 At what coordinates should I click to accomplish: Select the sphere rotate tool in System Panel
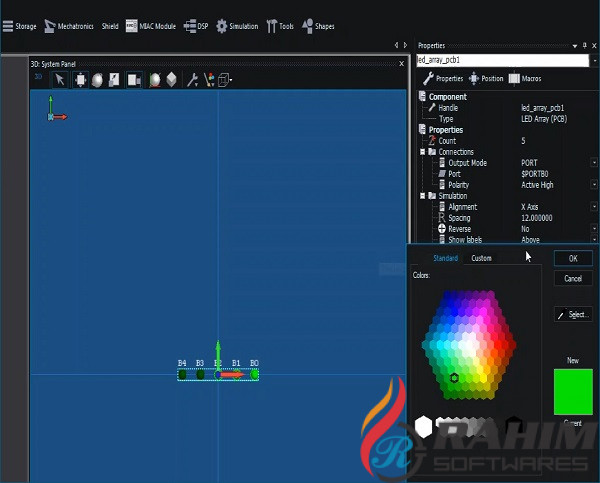point(97,80)
